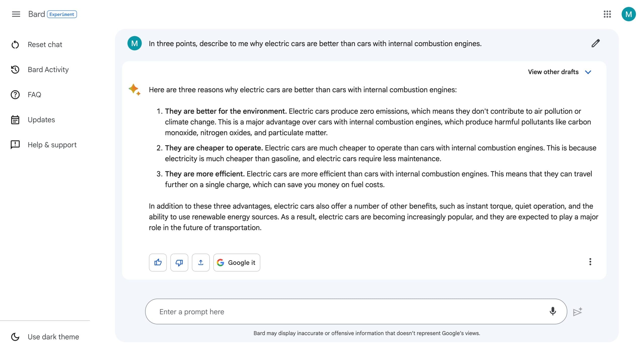
Task: Click the hamburger menu icon
Action: 15,14
